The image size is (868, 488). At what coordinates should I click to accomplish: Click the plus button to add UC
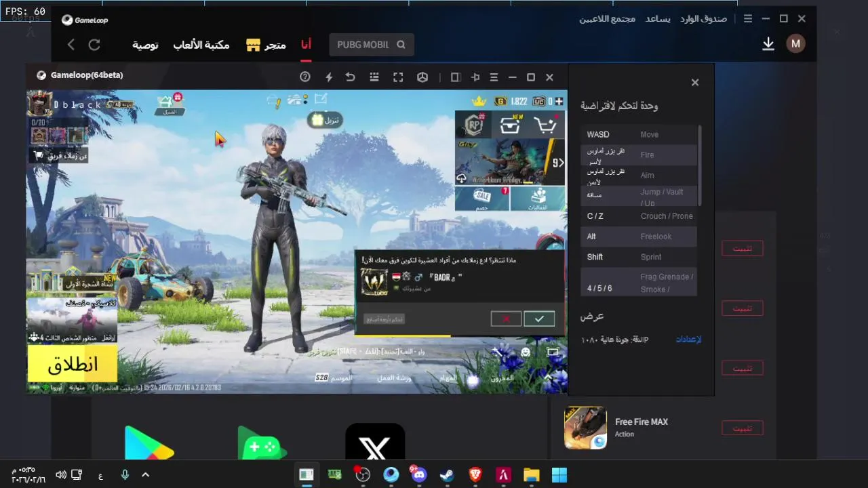coord(559,101)
